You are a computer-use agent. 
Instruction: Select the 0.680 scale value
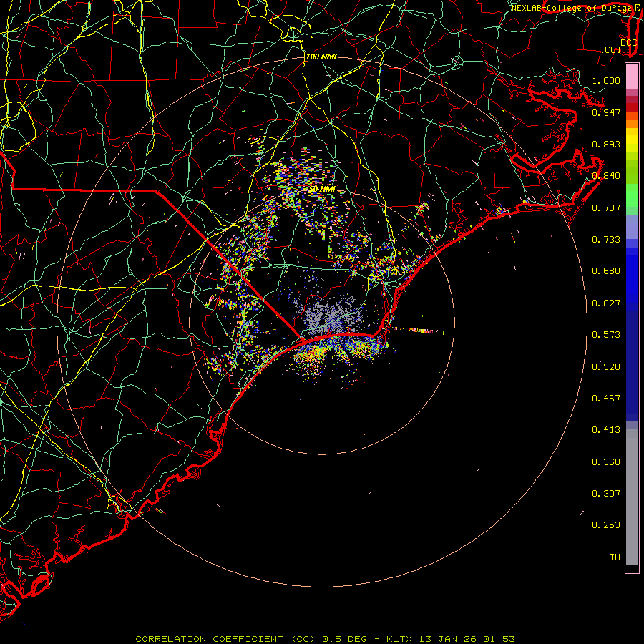[606, 271]
